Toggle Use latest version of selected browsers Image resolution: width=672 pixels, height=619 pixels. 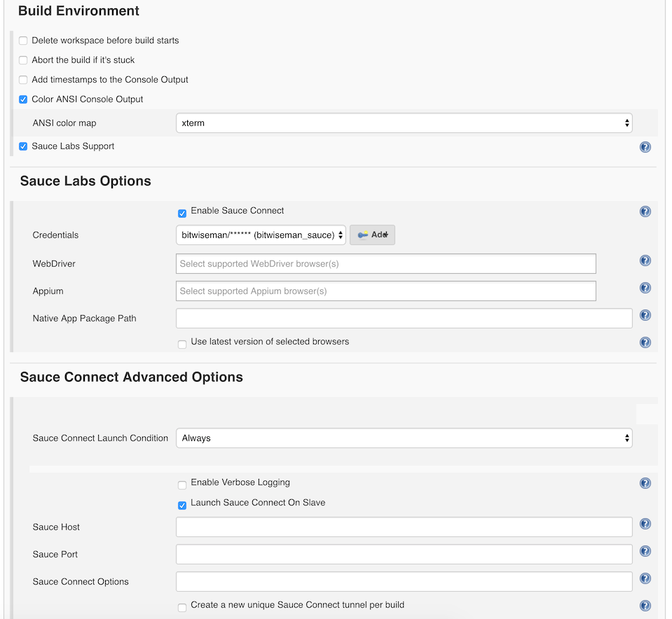pyautogui.click(x=182, y=344)
